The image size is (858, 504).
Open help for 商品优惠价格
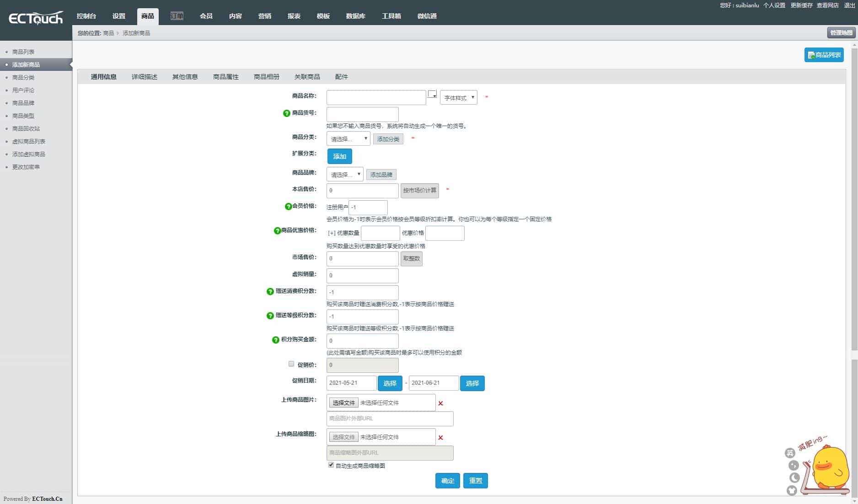click(277, 231)
